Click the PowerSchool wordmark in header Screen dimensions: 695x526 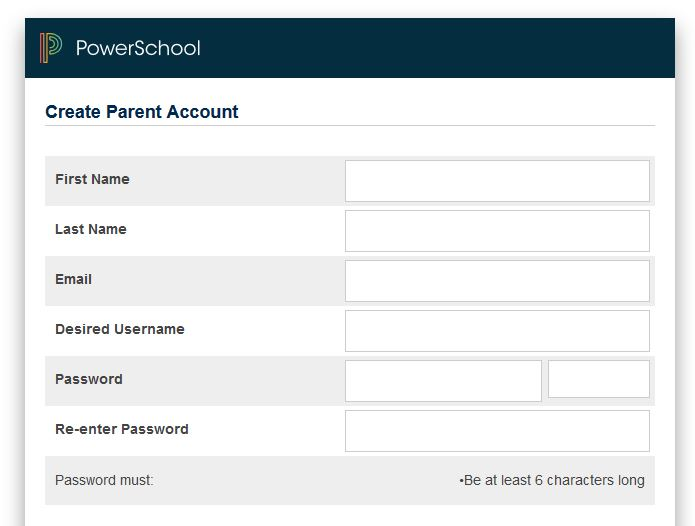[x=138, y=48]
